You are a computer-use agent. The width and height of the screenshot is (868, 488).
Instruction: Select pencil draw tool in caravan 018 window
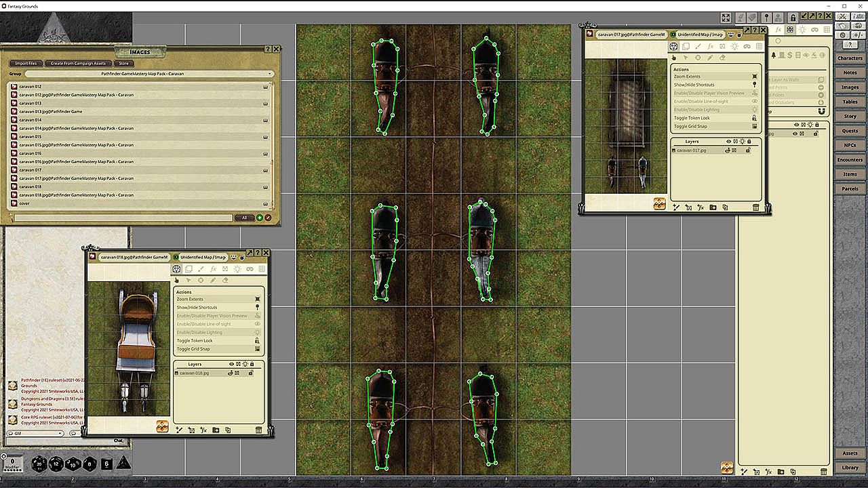pos(213,280)
